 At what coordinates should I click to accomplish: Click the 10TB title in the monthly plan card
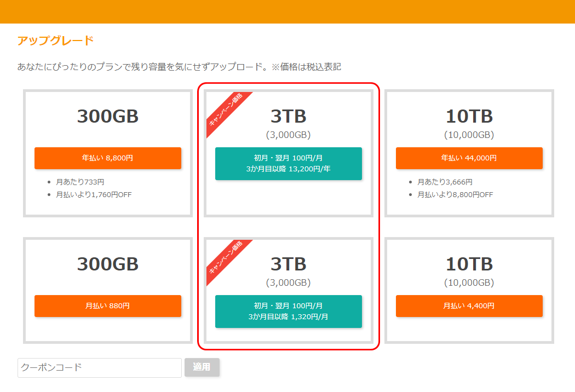(469, 264)
